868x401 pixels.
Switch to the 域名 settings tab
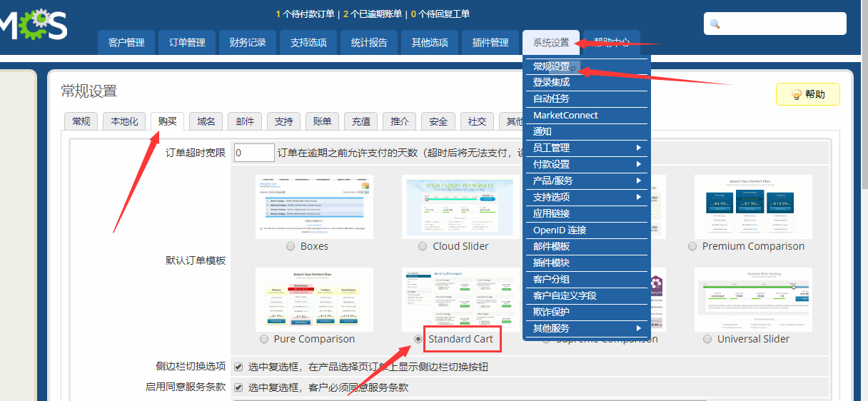[206, 121]
